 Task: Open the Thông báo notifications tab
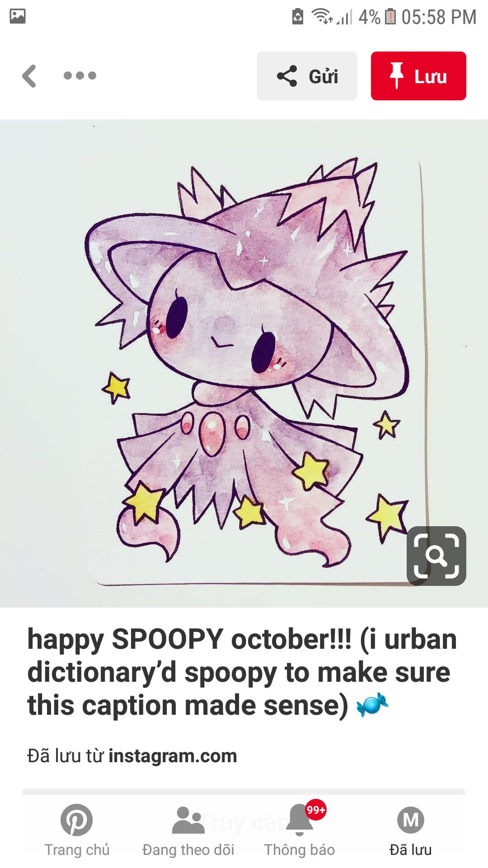[x=300, y=831]
